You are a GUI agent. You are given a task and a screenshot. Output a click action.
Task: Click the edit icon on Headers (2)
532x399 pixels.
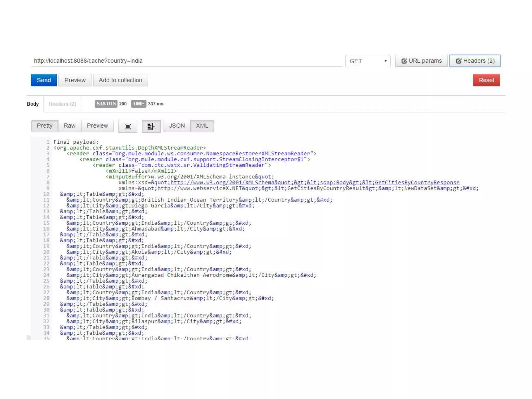click(458, 61)
